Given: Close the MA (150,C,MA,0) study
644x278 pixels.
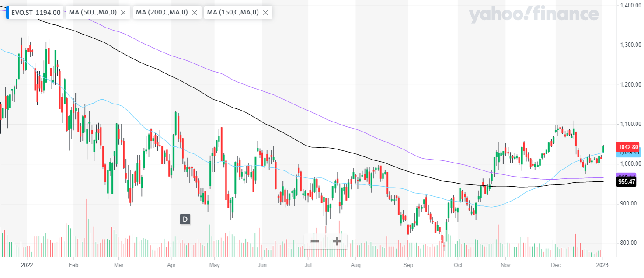Looking at the screenshot, I should [265, 13].
